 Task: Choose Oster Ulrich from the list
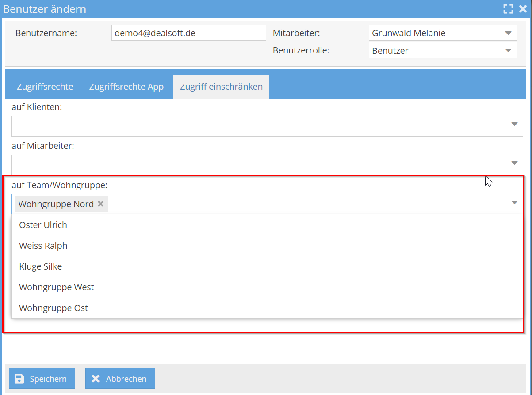43,225
